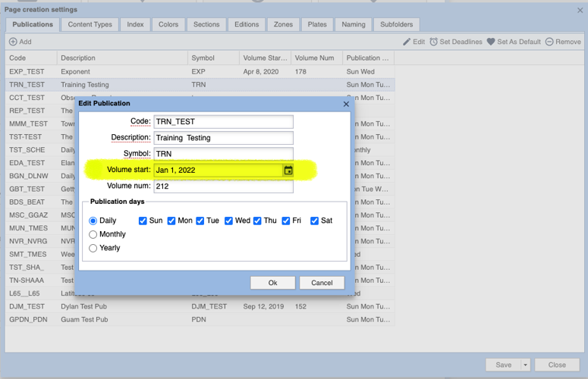Open the Index tab

coord(135,24)
